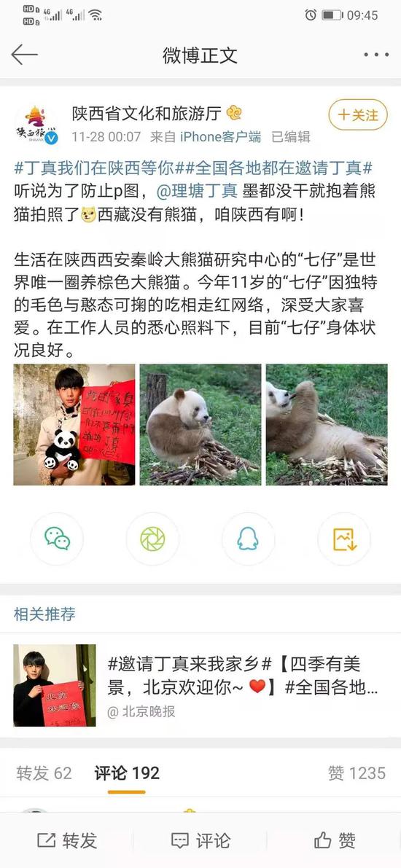Switch to the 转发 62 tab
This screenshot has width=401, height=868.
coord(44,773)
